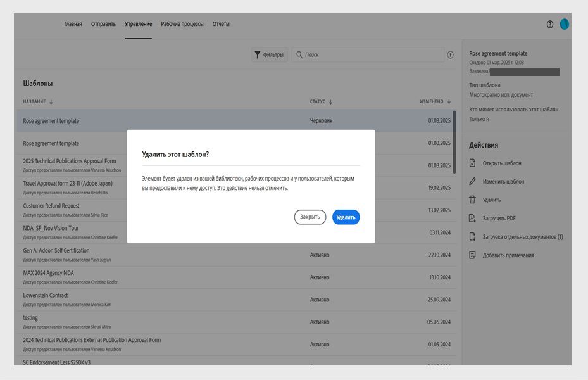Click Многократно исп. документ value
This screenshot has width=588, height=380.
click(501, 95)
